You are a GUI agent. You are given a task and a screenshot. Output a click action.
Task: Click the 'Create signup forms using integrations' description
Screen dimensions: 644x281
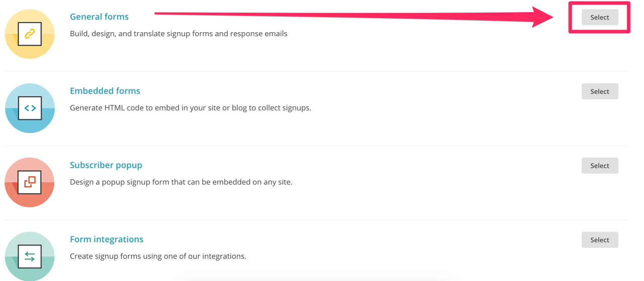point(158,256)
